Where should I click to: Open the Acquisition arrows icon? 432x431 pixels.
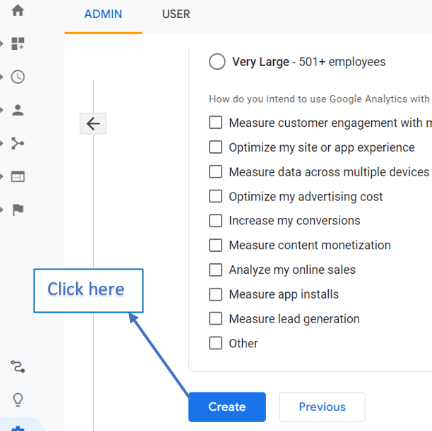tap(18, 143)
